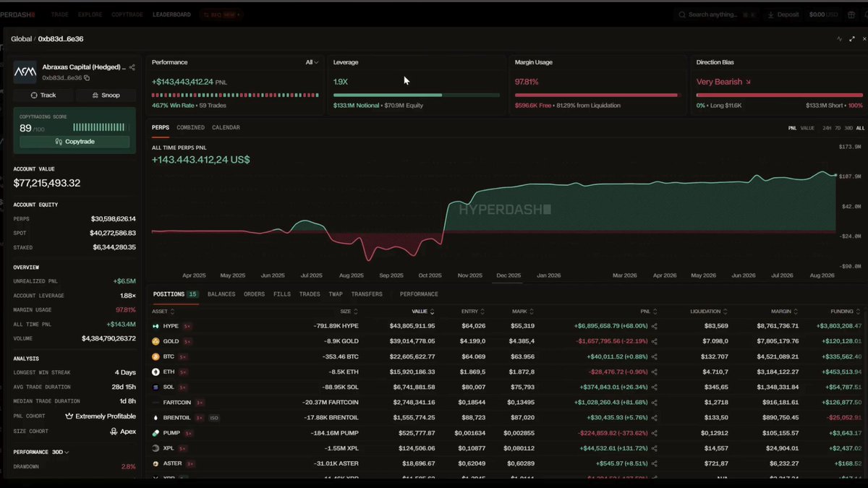The image size is (868, 488).
Task: Set chart range to 24H
Action: [x=827, y=128]
